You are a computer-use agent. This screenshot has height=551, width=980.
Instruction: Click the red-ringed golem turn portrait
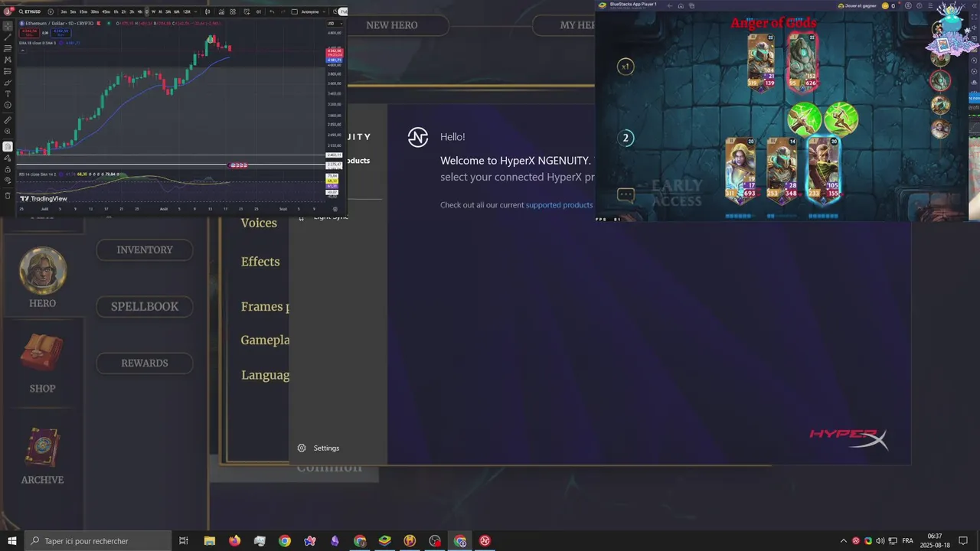940,80
